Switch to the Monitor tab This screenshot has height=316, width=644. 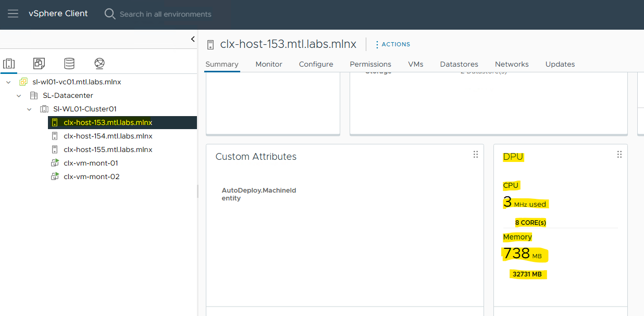point(269,64)
